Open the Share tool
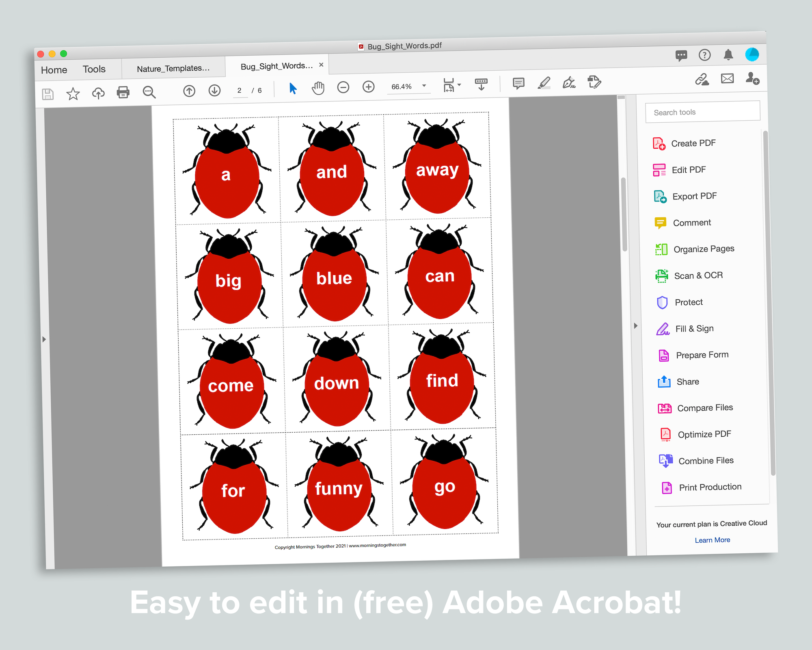The height and width of the screenshot is (650, 812). (x=678, y=381)
